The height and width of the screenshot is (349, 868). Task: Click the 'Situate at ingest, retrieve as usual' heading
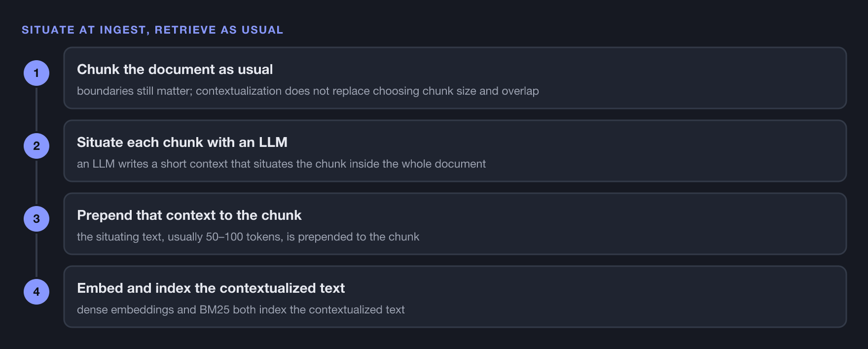(152, 30)
